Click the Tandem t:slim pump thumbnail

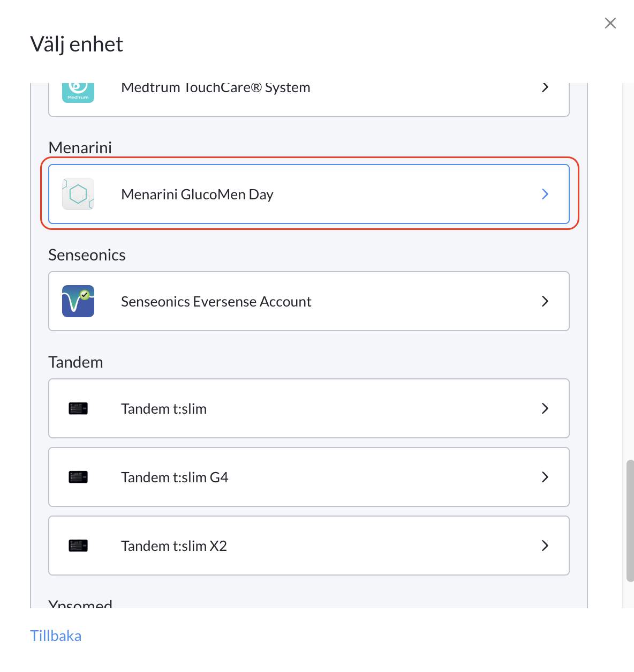[78, 409]
